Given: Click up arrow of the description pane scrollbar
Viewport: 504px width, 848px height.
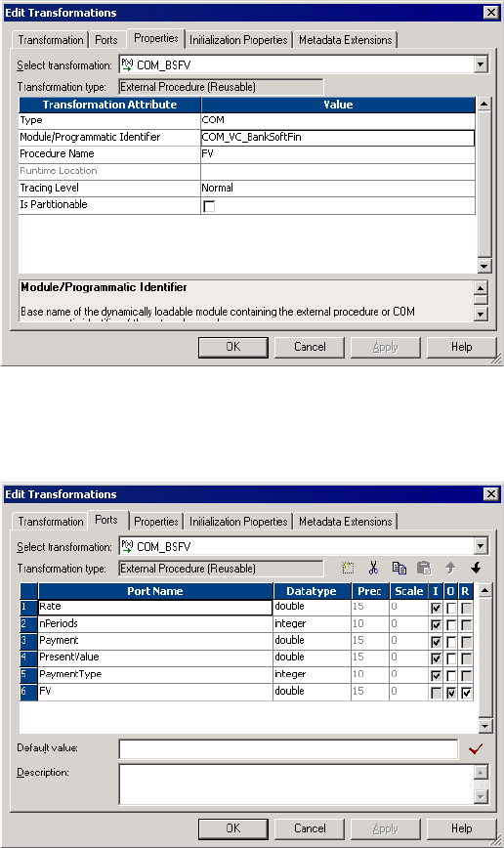Looking at the screenshot, I should 481,287.
